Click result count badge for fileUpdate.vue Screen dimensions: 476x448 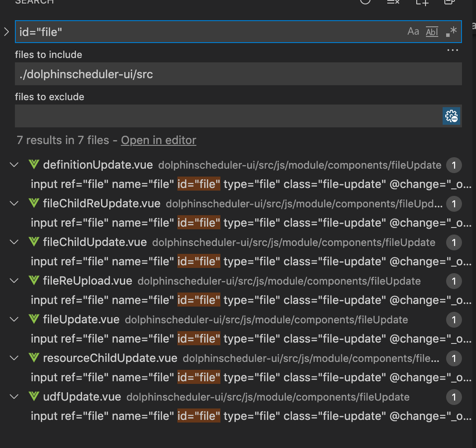(454, 320)
